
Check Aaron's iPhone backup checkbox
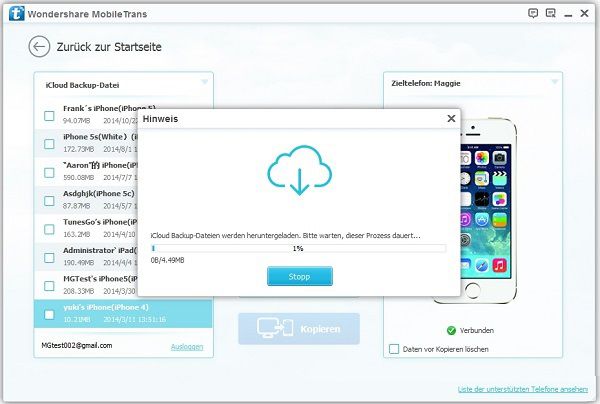pos(49,173)
